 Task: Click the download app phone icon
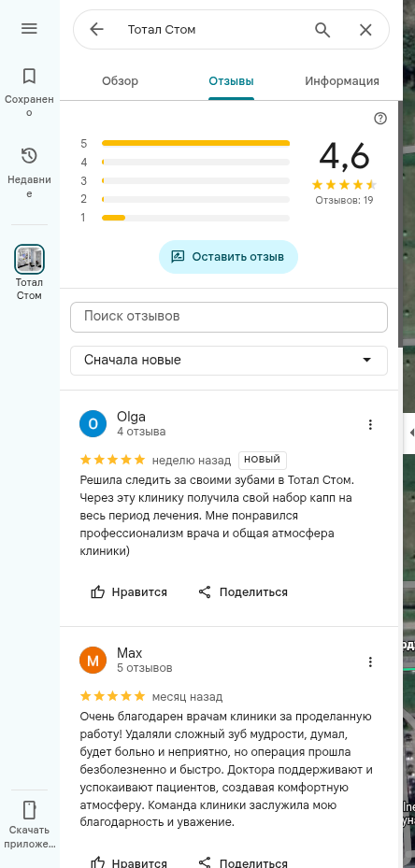pyautogui.click(x=29, y=809)
